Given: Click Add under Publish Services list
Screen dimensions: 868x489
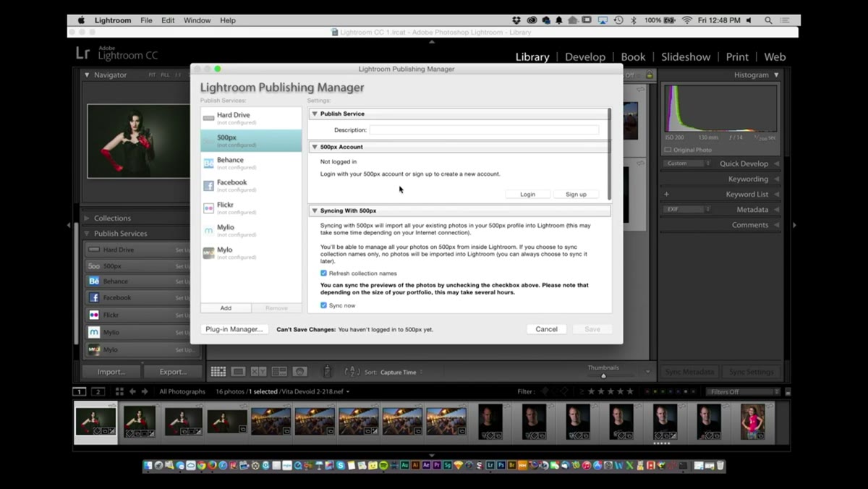Looking at the screenshot, I should pos(226,308).
